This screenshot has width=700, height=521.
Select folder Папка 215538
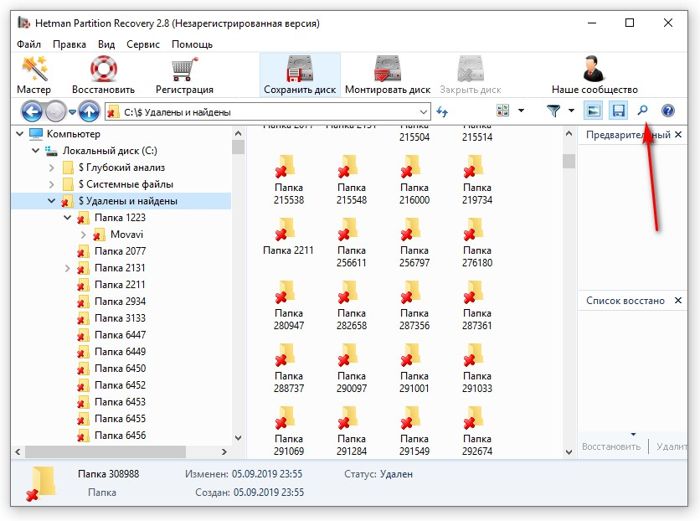tap(288, 180)
